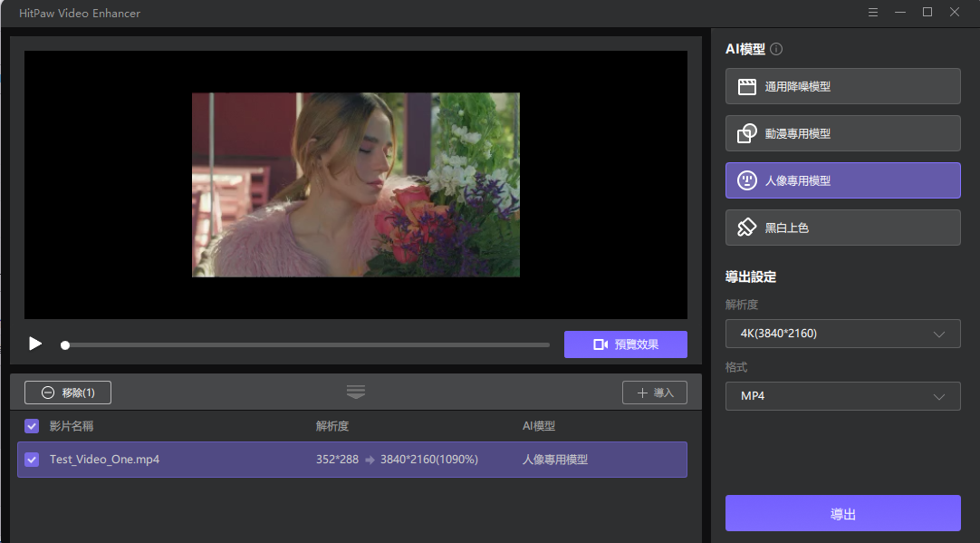Maximize the HitPaw window

(927, 13)
